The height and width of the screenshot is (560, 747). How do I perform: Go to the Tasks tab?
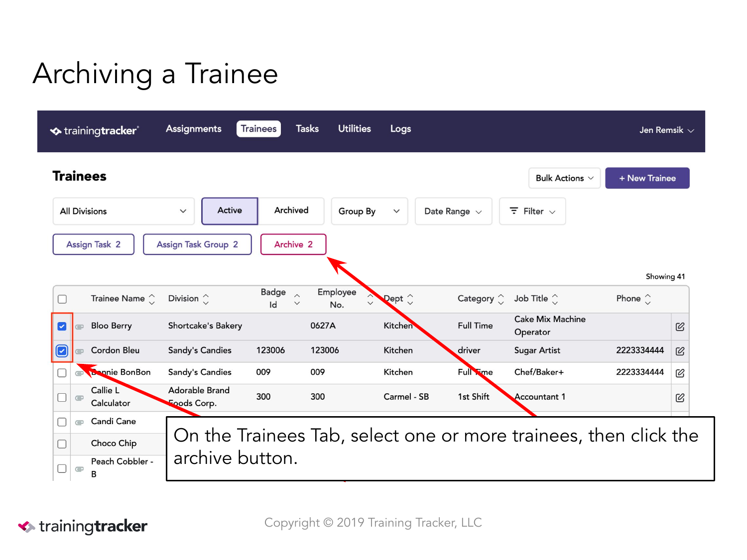pyautogui.click(x=307, y=129)
